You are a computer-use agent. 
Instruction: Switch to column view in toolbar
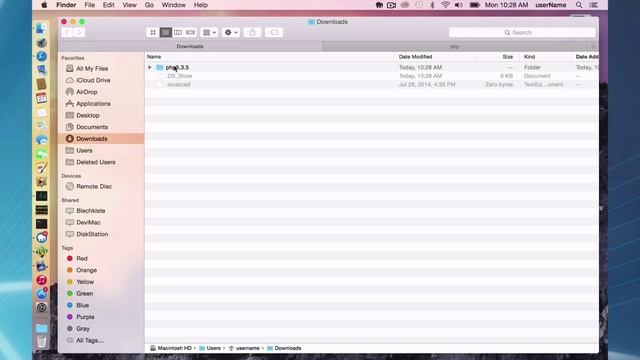(x=178, y=32)
